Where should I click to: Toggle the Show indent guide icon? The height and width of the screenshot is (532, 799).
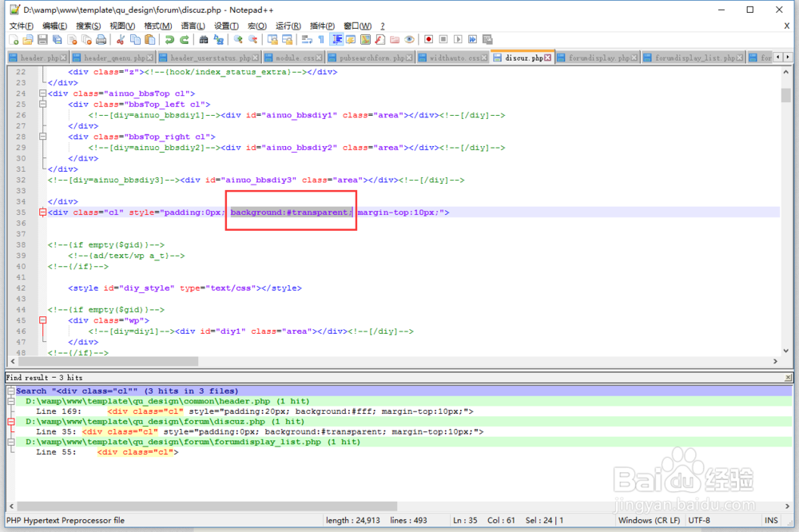coord(336,40)
